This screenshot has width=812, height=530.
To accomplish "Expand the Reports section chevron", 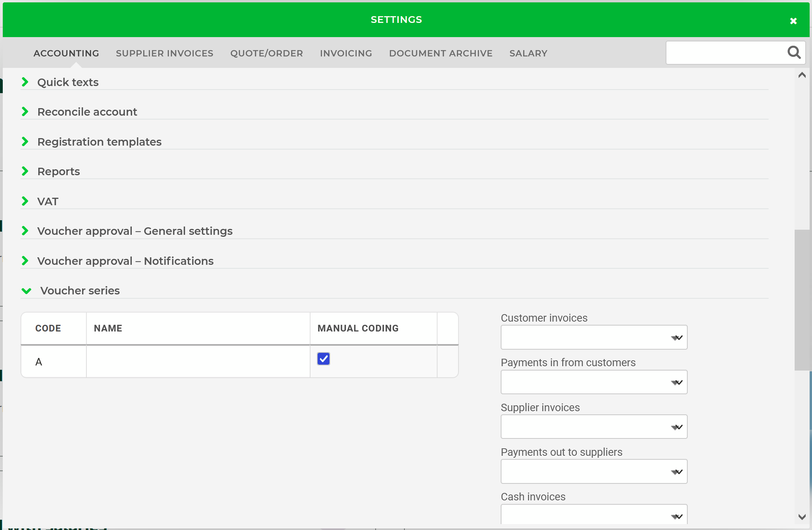I will [25, 171].
